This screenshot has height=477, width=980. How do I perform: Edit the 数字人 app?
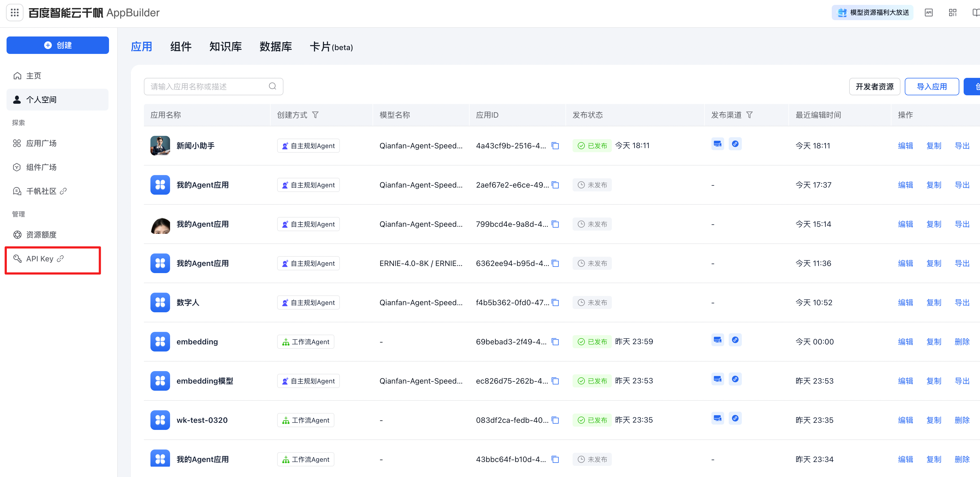pyautogui.click(x=905, y=302)
